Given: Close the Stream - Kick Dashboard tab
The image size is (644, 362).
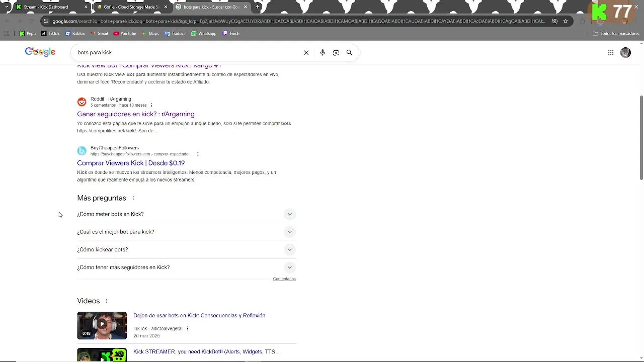Looking at the screenshot, I should tap(86, 7).
